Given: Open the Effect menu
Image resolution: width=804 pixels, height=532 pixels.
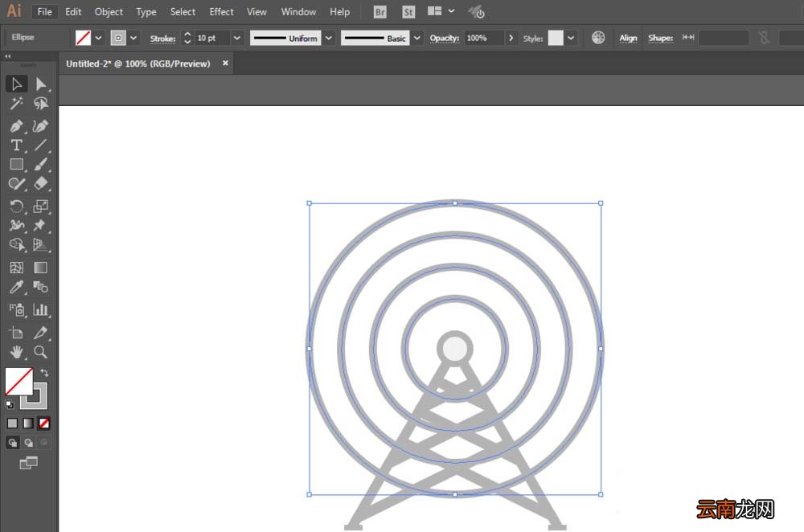Looking at the screenshot, I should pyautogui.click(x=222, y=12).
